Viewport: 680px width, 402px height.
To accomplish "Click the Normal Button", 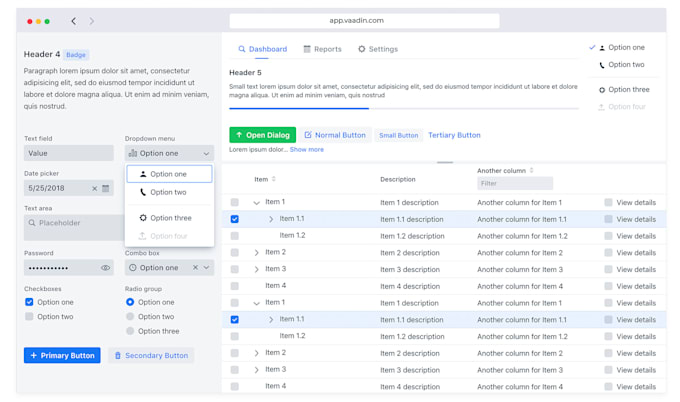I will coord(335,135).
